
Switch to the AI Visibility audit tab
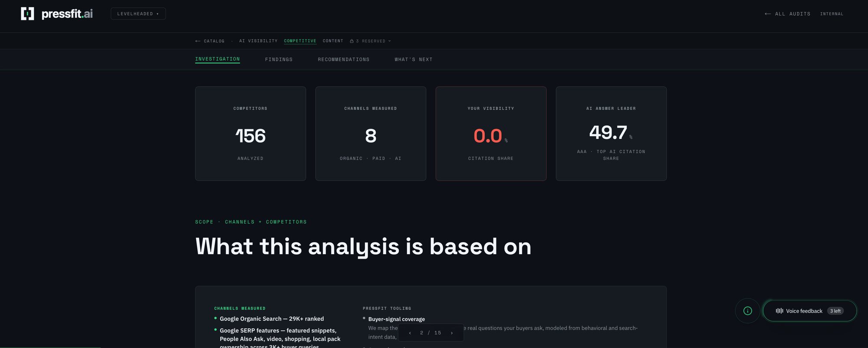click(258, 41)
